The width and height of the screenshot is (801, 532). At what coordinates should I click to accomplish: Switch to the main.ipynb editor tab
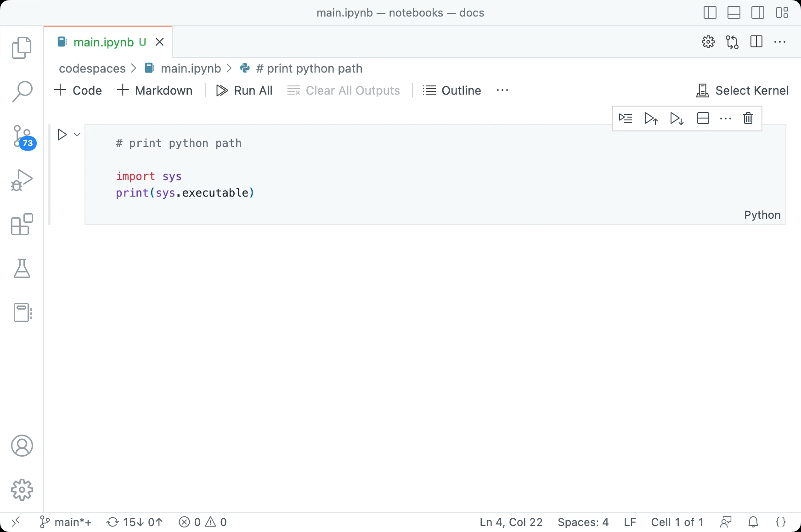click(x=105, y=42)
